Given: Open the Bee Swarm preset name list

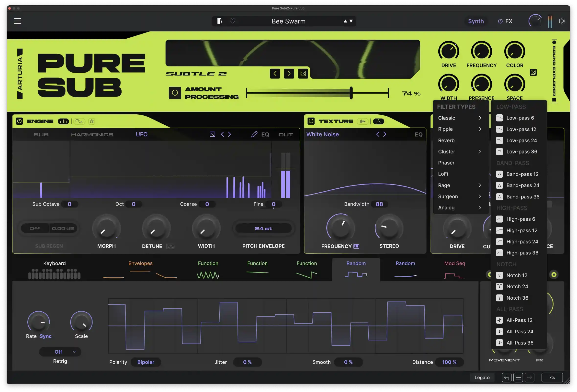Looking at the screenshot, I should pos(289,21).
